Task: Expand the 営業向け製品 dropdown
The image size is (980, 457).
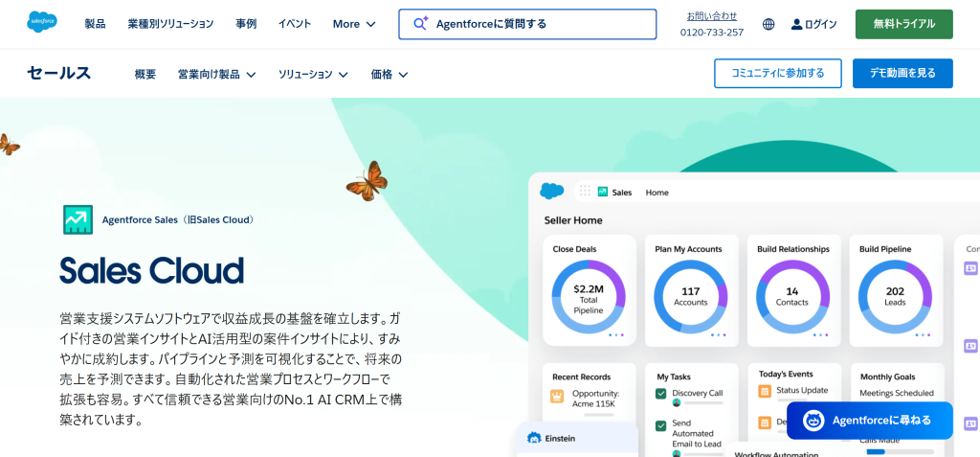Action: (x=217, y=74)
